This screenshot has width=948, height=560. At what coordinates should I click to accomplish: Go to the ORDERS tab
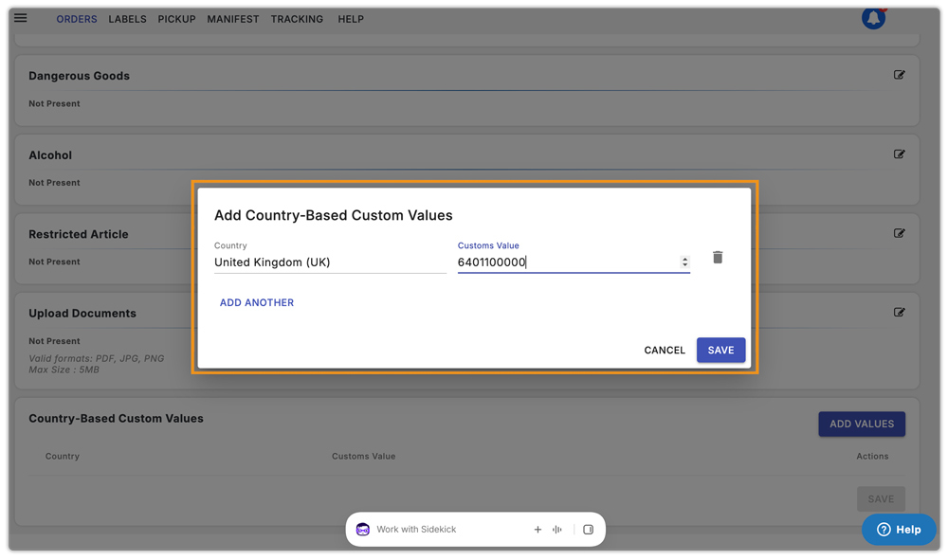(x=77, y=19)
